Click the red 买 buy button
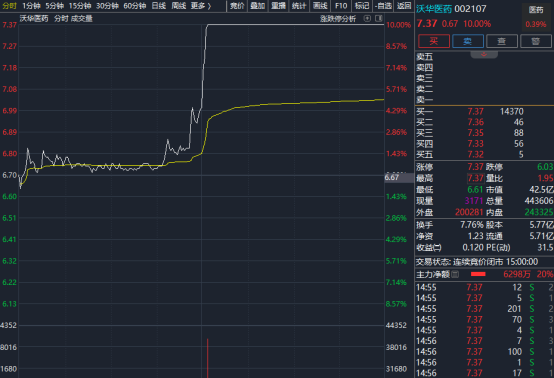The image size is (554, 378). point(434,41)
